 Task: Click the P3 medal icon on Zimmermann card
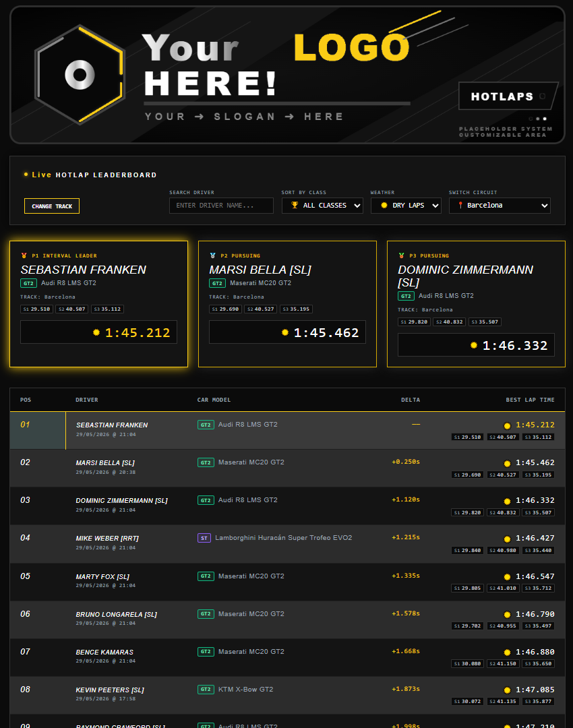pos(401,256)
